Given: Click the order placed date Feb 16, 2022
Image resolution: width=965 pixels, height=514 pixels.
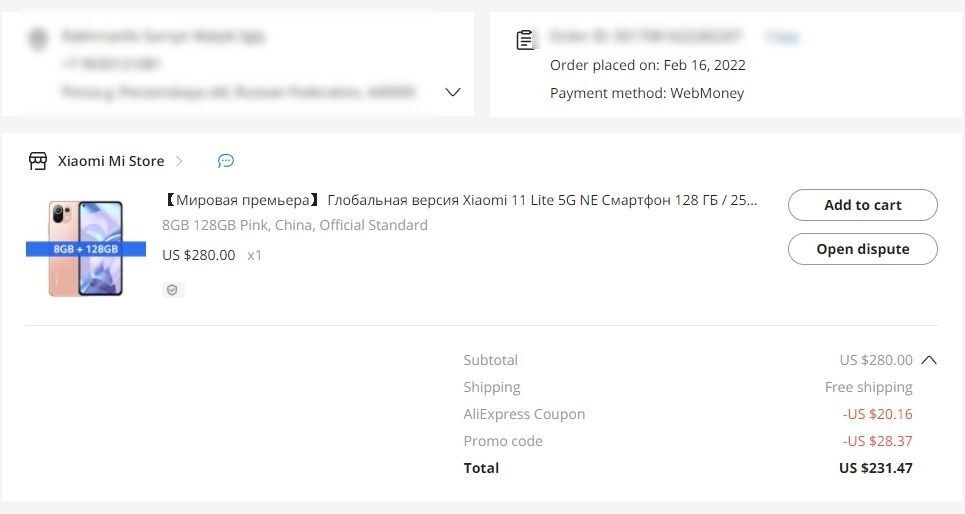Looking at the screenshot, I should [x=704, y=65].
